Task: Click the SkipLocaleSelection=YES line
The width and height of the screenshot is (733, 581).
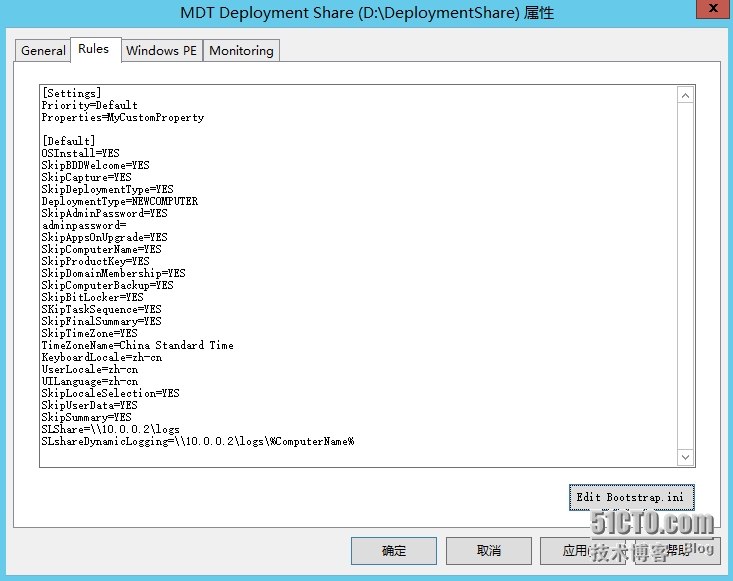Action: pos(110,393)
